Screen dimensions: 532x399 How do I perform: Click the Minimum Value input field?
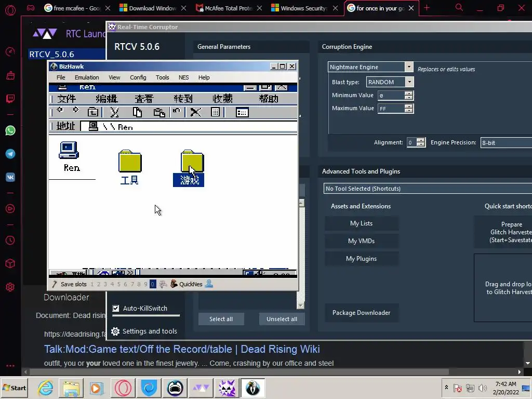[x=391, y=96]
